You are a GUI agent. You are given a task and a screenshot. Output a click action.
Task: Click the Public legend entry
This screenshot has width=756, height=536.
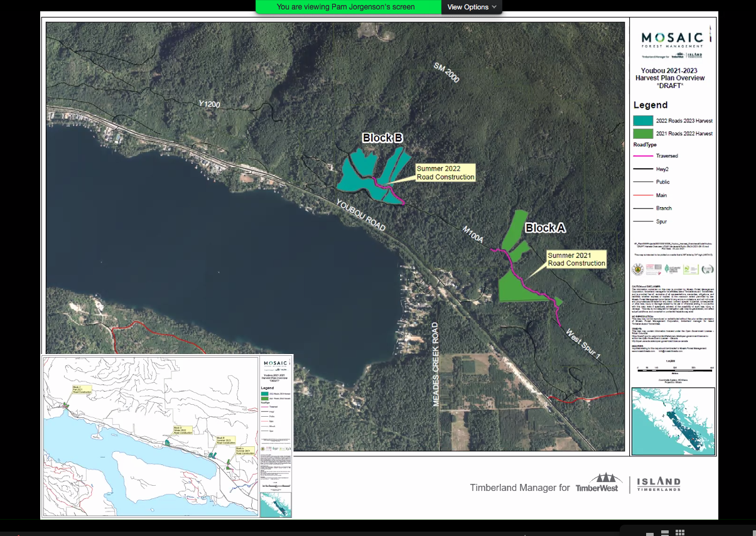[x=663, y=182]
